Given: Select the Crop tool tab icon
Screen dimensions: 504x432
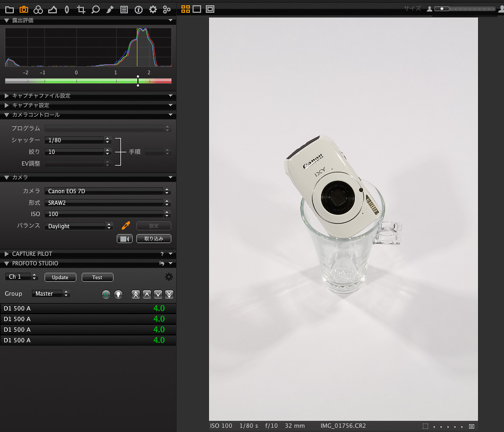Looking at the screenshot, I should pos(81,10).
